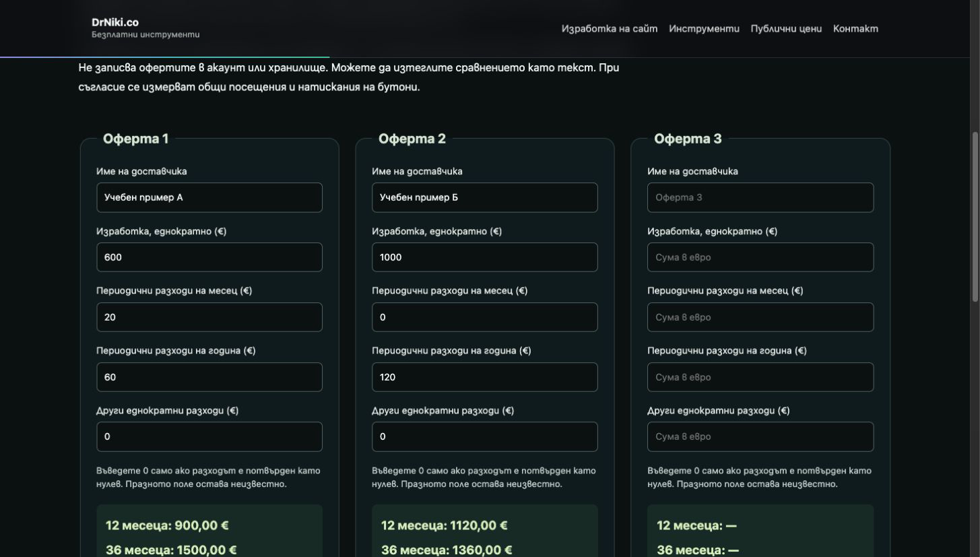The height and width of the screenshot is (557, 980).
Task: Open Контакт navigation item
Action: click(x=855, y=28)
